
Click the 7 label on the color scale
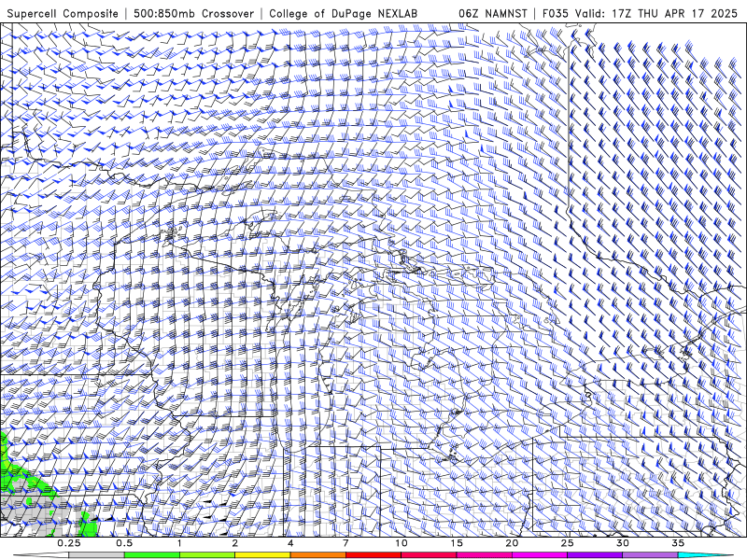coord(345,543)
